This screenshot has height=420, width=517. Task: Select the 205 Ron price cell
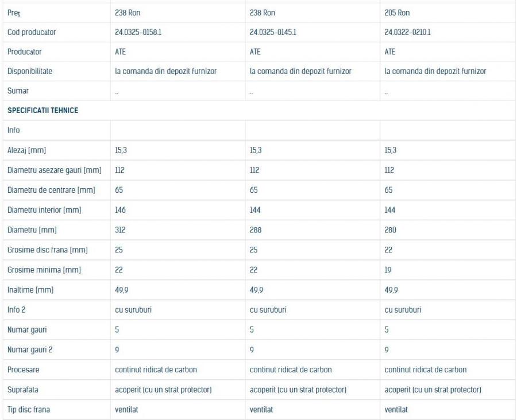(x=397, y=13)
